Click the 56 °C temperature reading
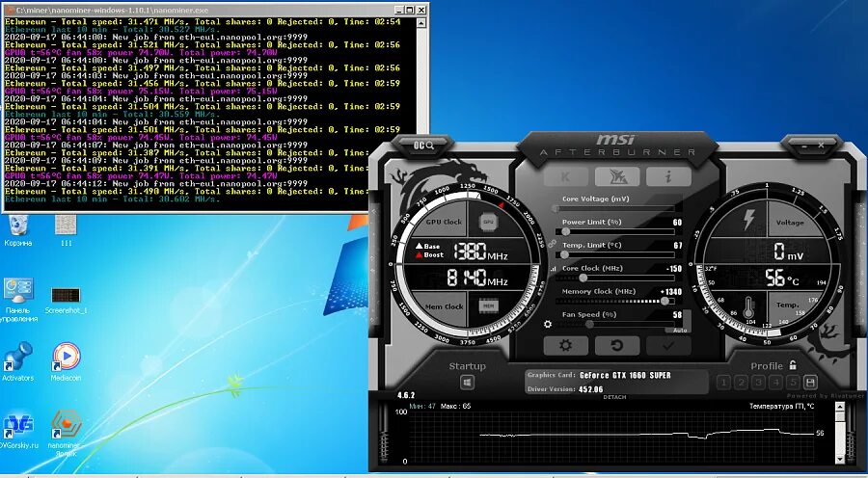The width and height of the screenshot is (868, 478). point(781,279)
